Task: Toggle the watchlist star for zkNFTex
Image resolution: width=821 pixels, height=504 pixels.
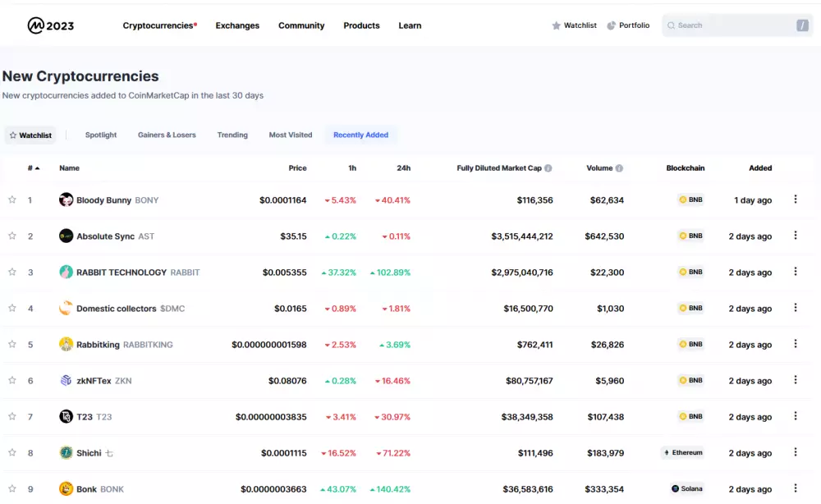Action: (x=11, y=380)
